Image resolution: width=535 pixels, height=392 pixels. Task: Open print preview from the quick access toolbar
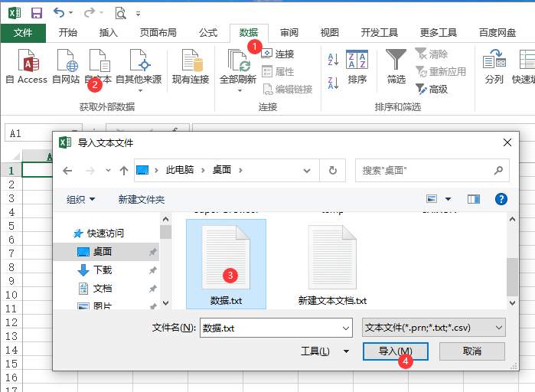pyautogui.click(x=120, y=13)
